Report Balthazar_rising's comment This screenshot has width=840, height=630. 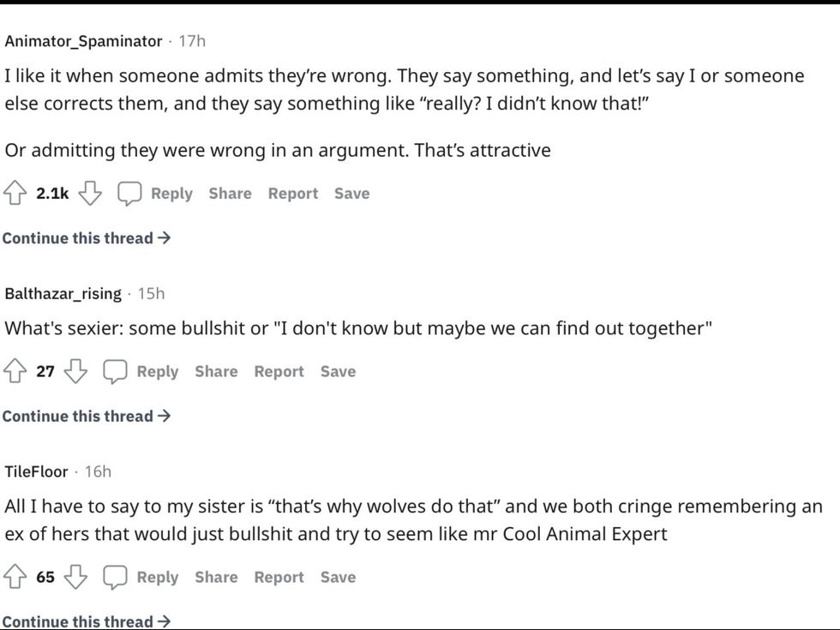(x=279, y=372)
